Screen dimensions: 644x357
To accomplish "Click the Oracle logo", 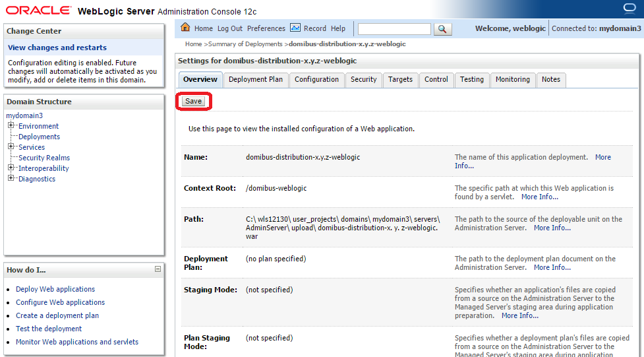I will [38, 11].
